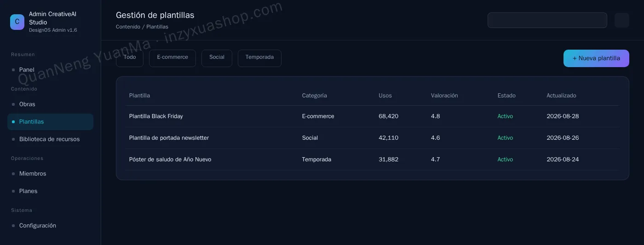Click the E-commerce category cell of Black Friday
The image size is (644, 245).
[318, 116]
